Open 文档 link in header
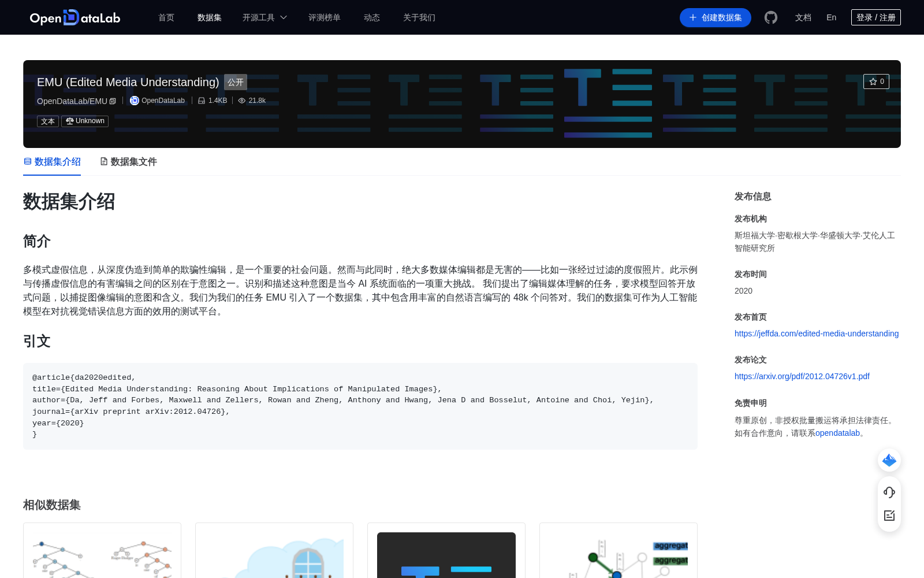This screenshot has height=578, width=924. click(x=803, y=17)
